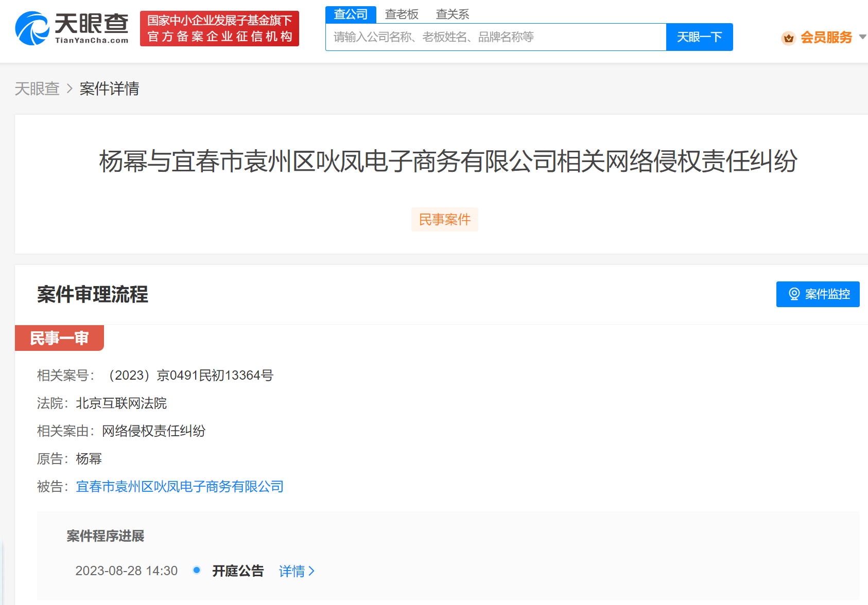Switch to the 查关系 tab

[452, 14]
